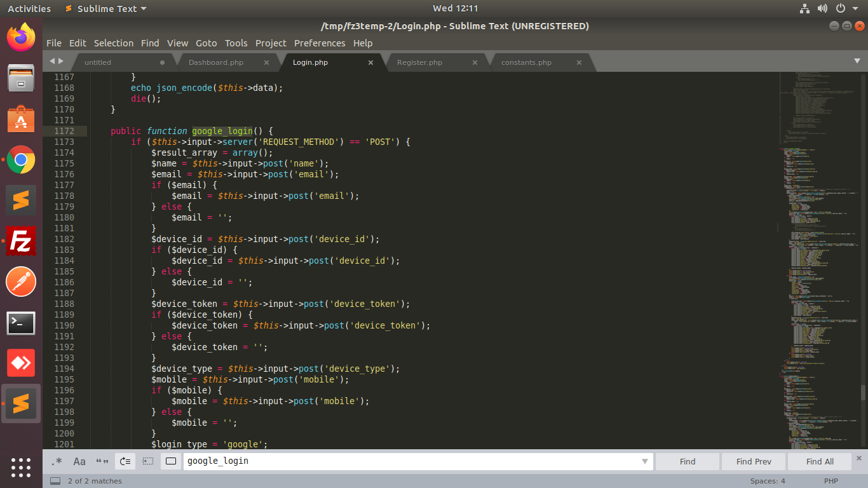
Task: Toggle whole word matching option
Action: (102, 461)
